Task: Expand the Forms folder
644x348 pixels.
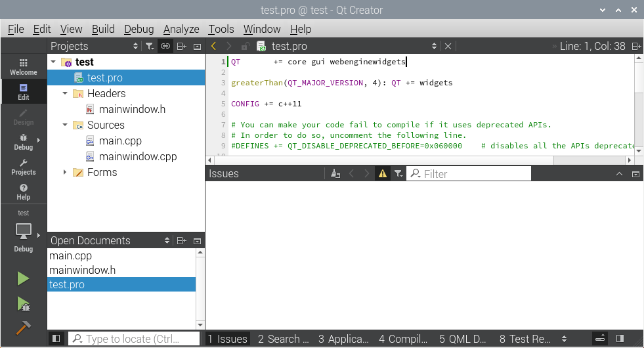Action: pos(65,172)
